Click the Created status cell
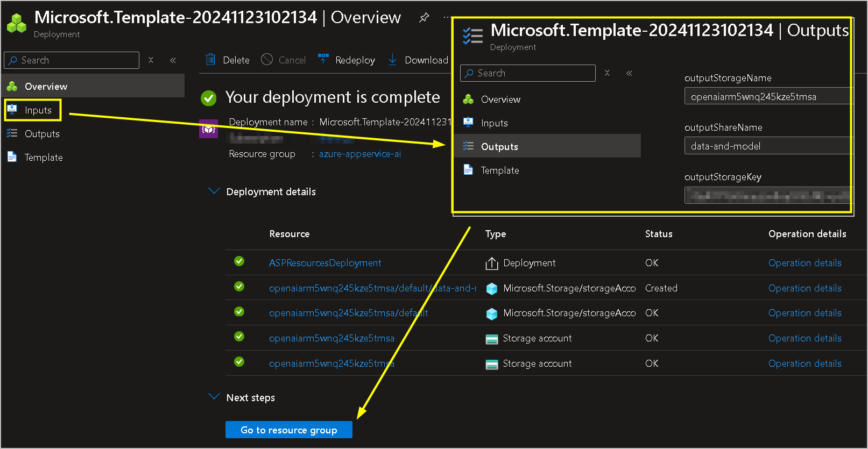Image resolution: width=868 pixels, height=449 pixels. [661, 288]
